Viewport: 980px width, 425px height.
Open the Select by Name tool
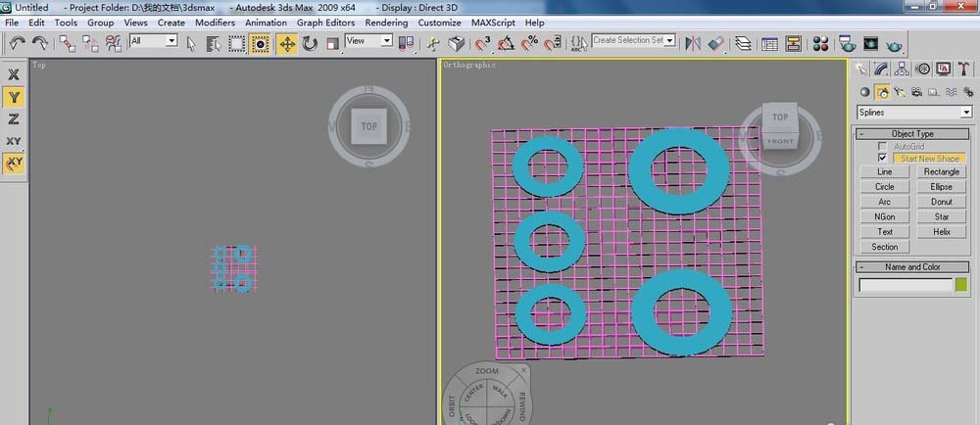tap(214, 43)
